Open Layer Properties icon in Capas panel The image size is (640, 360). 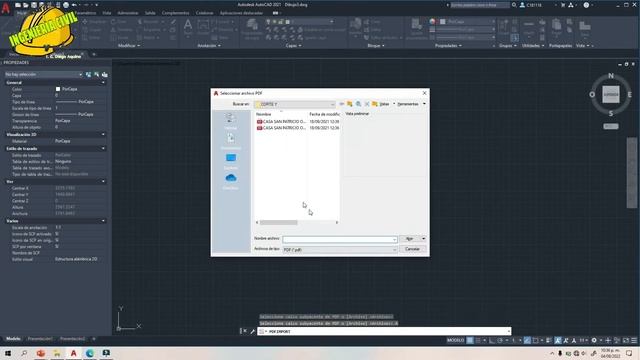(252, 25)
